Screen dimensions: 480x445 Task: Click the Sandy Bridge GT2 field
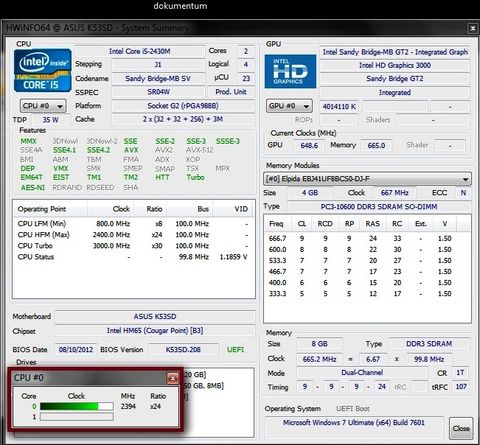coord(395,79)
